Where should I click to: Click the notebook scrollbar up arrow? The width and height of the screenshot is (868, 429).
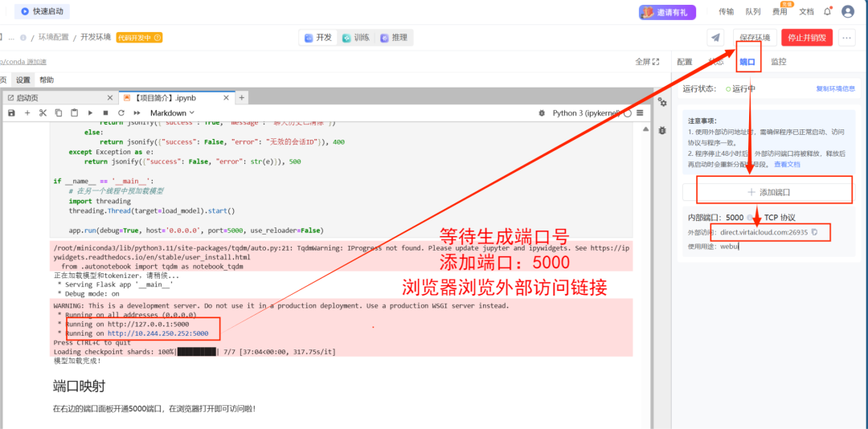pos(645,129)
